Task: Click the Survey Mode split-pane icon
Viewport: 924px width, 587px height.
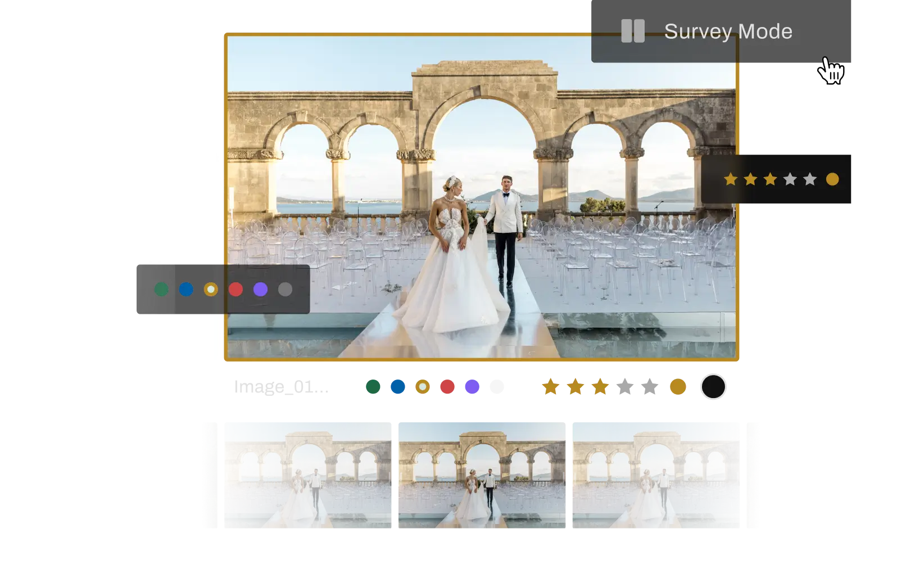Action: tap(633, 31)
